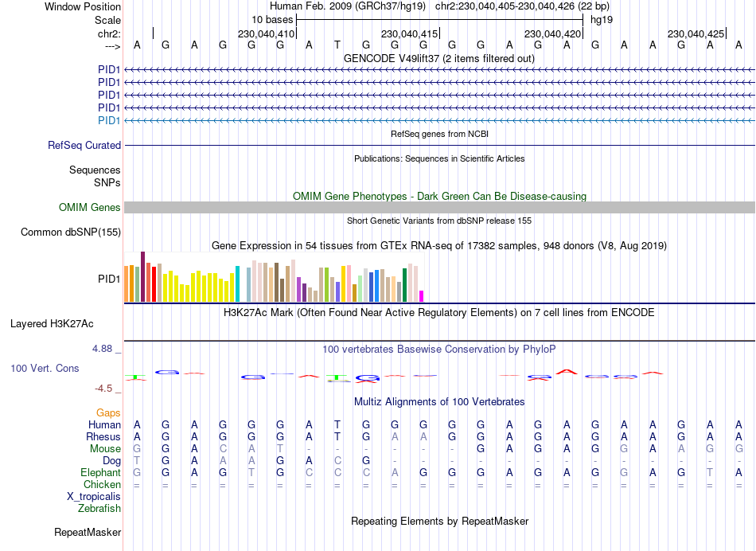Open the RefSeq Curated track label
756x551 pixels.
pyautogui.click(x=84, y=145)
